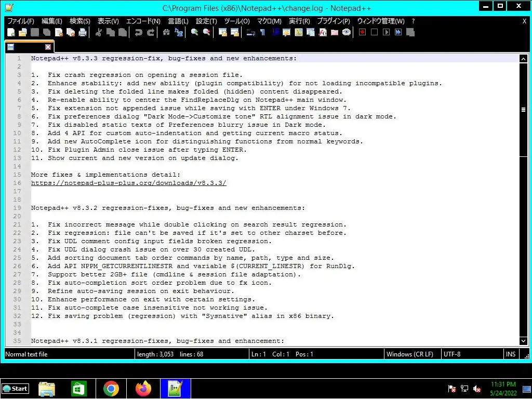Screen dimensions: 532x399
Task: Open the 実行(R) menu
Action: coord(299,21)
